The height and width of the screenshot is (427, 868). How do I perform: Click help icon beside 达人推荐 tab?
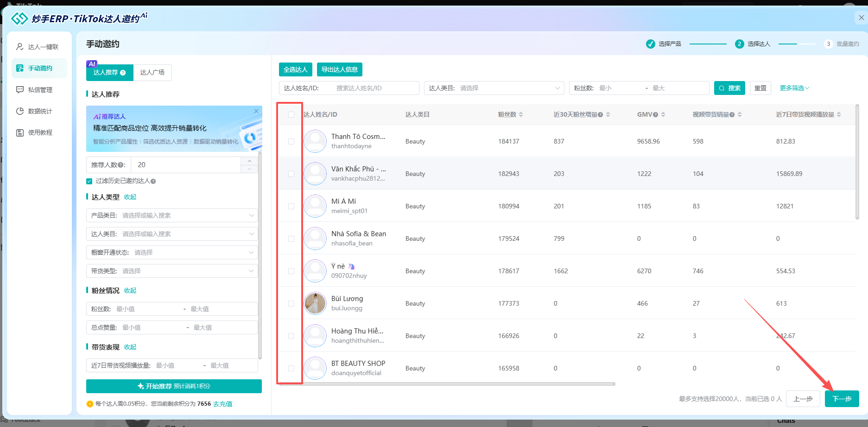point(123,73)
